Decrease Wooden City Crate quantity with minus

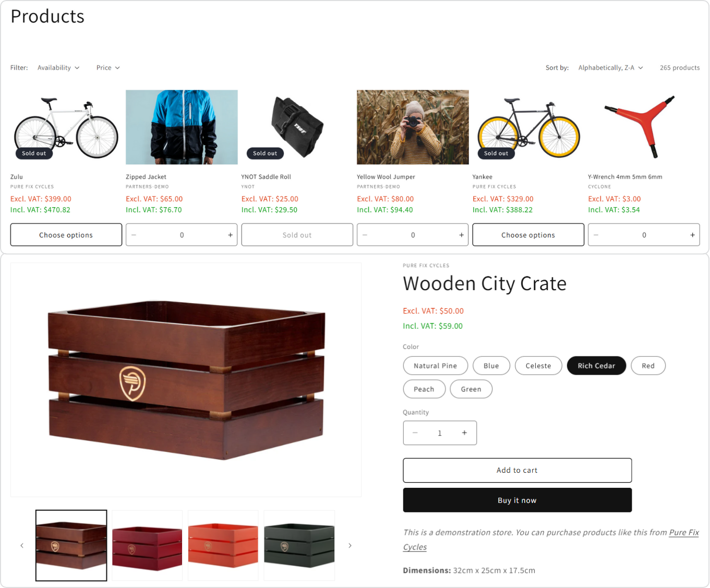click(x=415, y=433)
